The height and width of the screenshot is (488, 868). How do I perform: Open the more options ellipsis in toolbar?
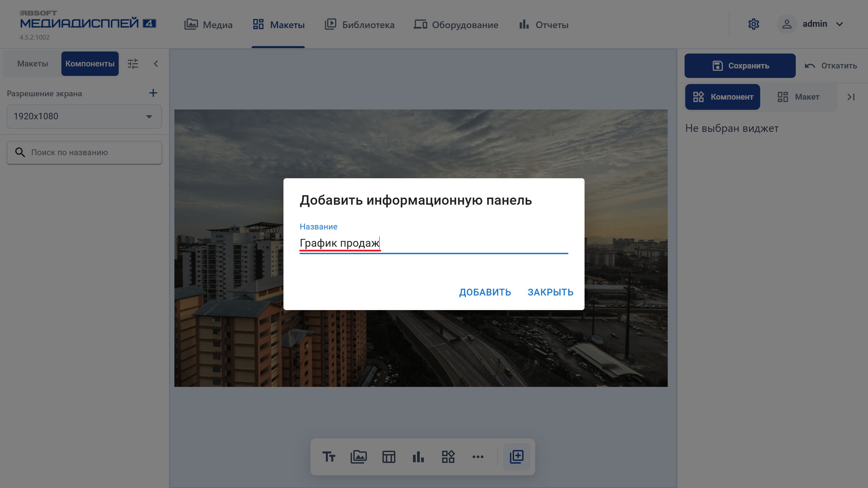click(x=478, y=457)
